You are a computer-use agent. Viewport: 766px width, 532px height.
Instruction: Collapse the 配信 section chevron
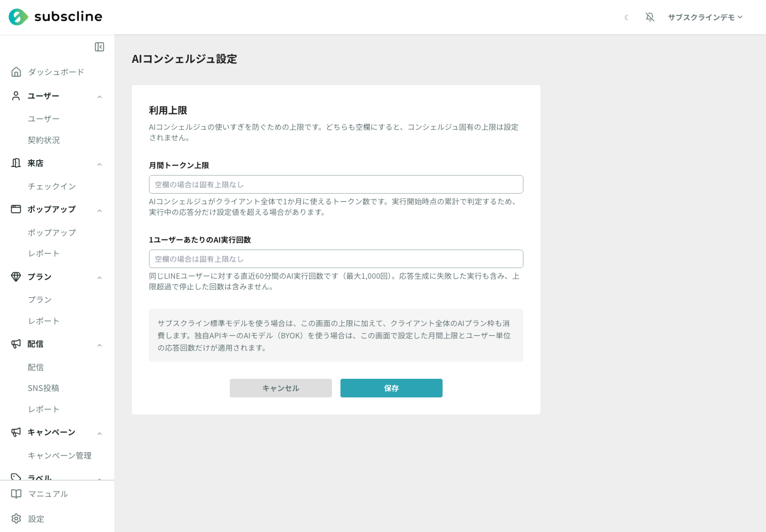[x=99, y=345]
